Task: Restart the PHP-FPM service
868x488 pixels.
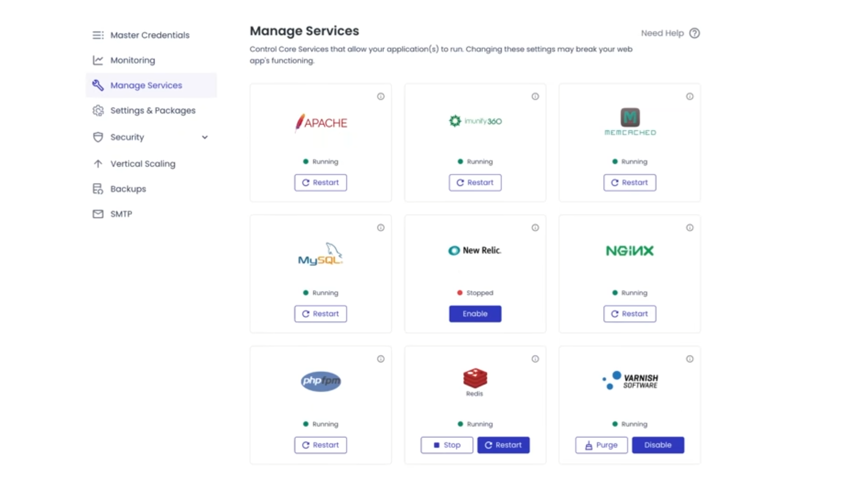Action: coord(320,445)
